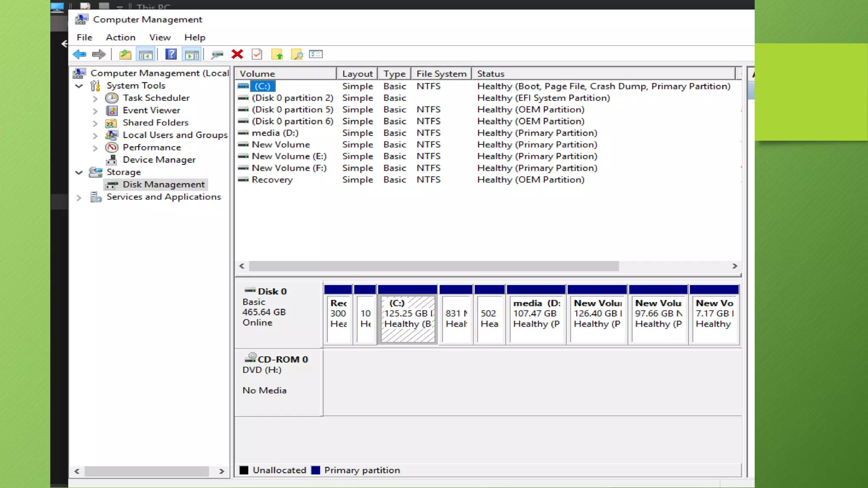Select the (C:) volume row
The image size is (868, 488).
point(488,86)
